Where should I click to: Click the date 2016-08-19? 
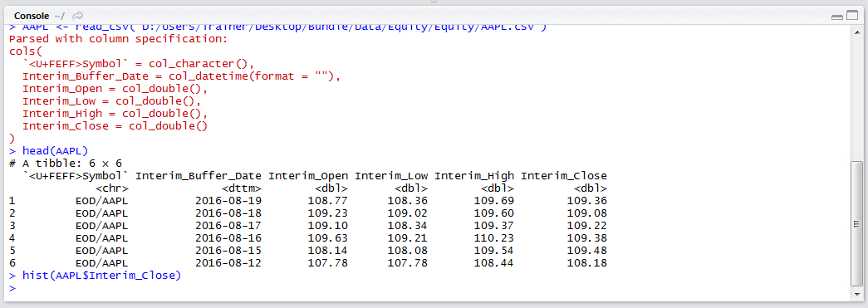click(x=228, y=200)
